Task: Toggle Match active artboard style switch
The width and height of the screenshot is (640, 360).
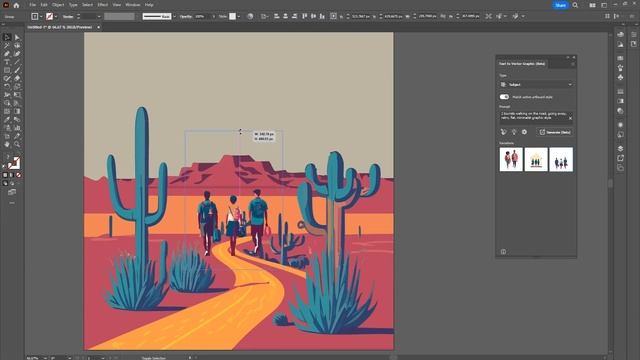Action: tap(504, 97)
